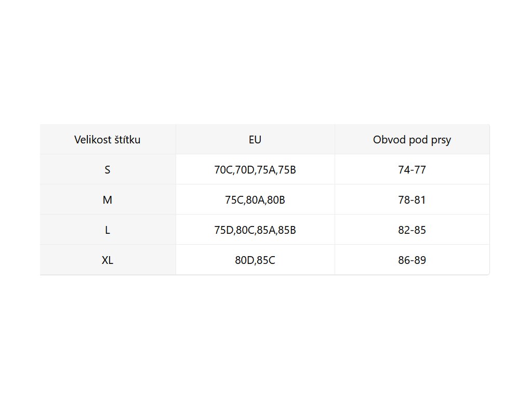Click the 'Velikost štítku' column header
Viewport: 532px width, 399px height.
pyautogui.click(x=108, y=140)
